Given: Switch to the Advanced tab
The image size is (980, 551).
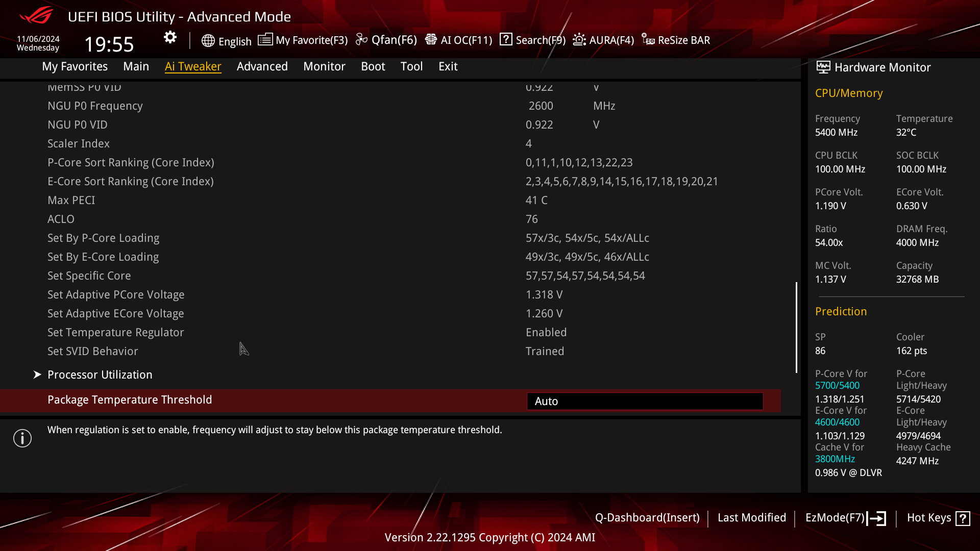Looking at the screenshot, I should [262, 66].
